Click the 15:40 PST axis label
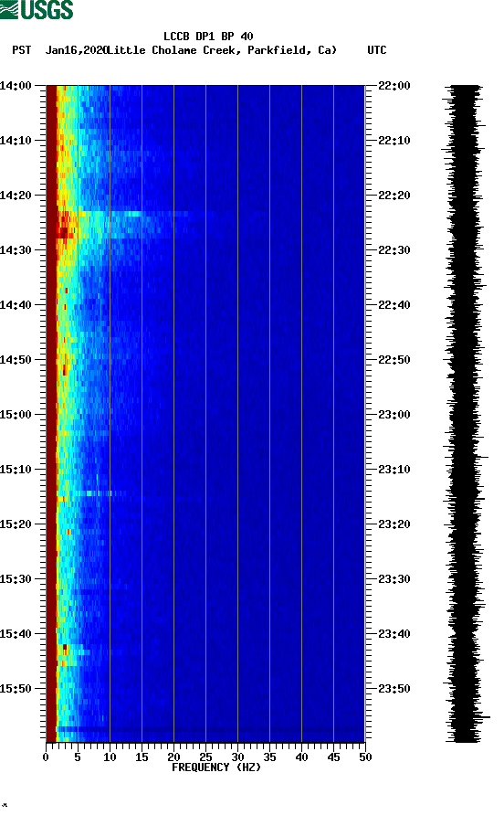This screenshot has width=504, height=815. [16, 634]
